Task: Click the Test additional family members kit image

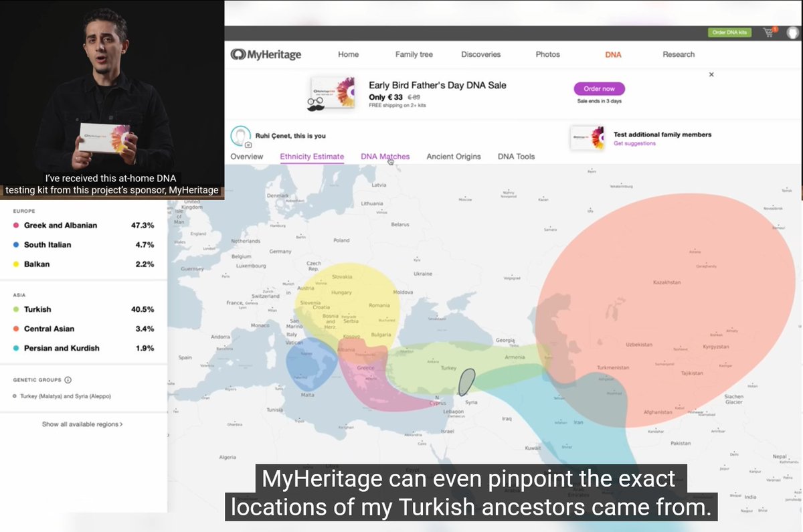Action: click(588, 139)
